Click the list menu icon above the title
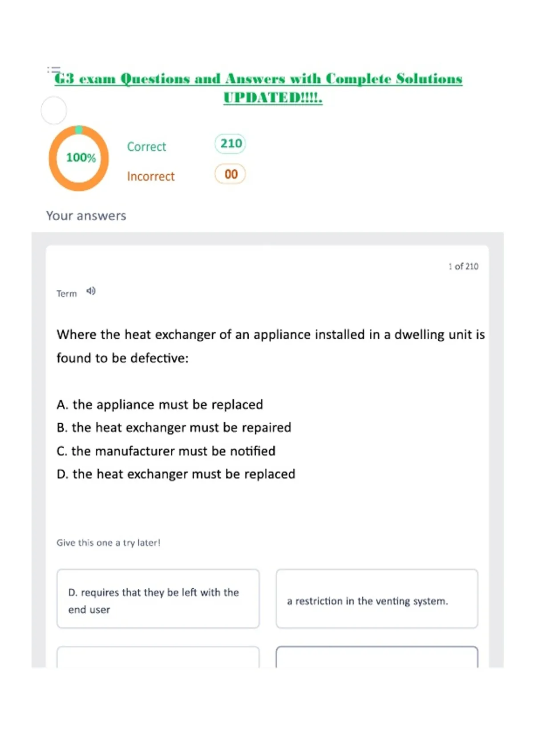This screenshot has width=534, height=756. click(x=54, y=69)
